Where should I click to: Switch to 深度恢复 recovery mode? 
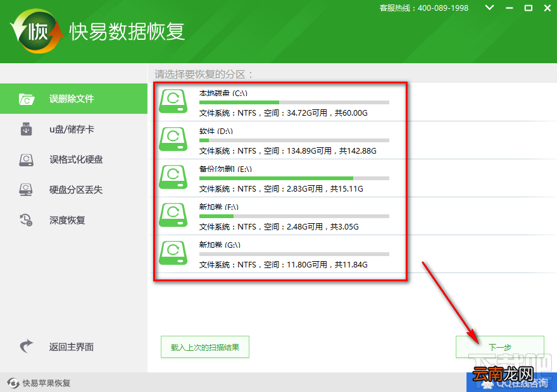[73, 220]
